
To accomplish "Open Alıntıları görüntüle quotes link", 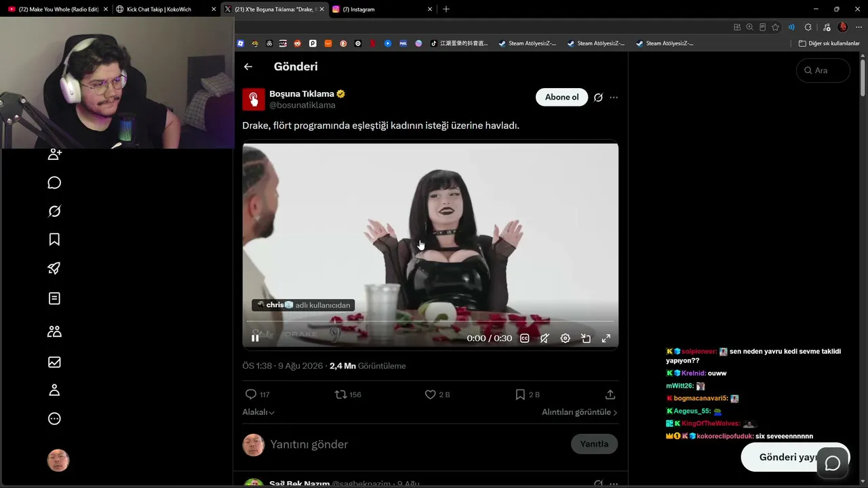I will [x=580, y=412].
